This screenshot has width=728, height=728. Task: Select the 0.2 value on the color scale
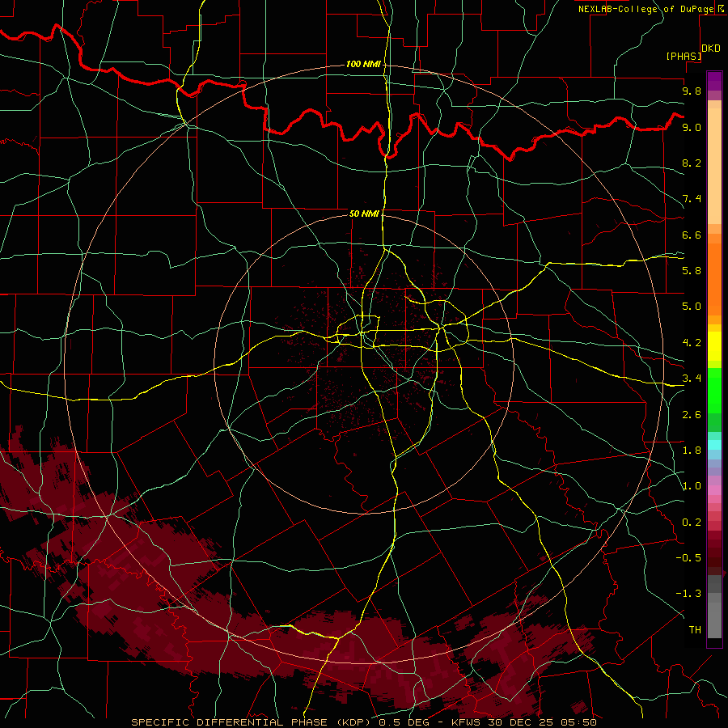click(692, 523)
